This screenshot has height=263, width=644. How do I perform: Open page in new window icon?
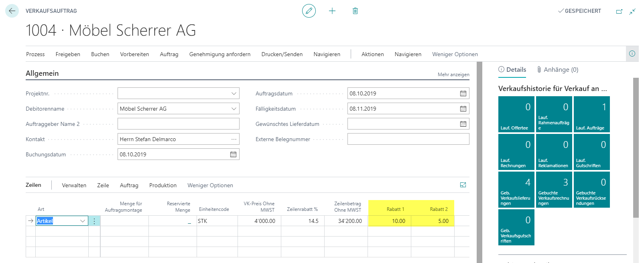point(619,11)
